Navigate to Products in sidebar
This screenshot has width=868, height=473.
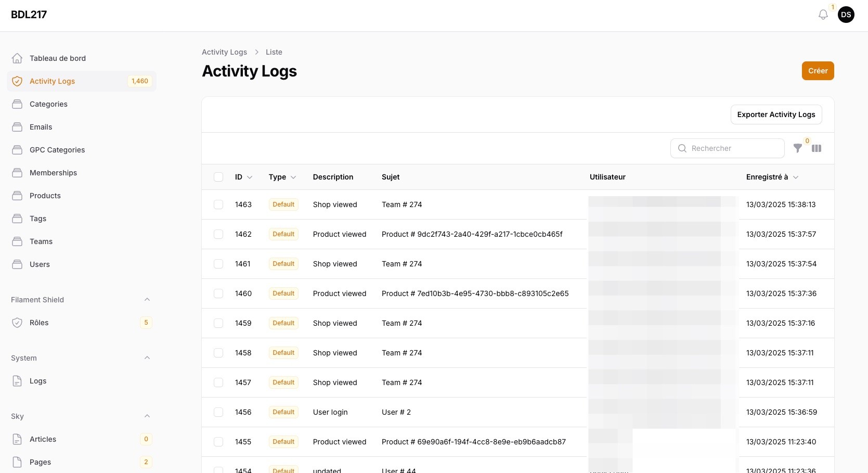coord(82,196)
